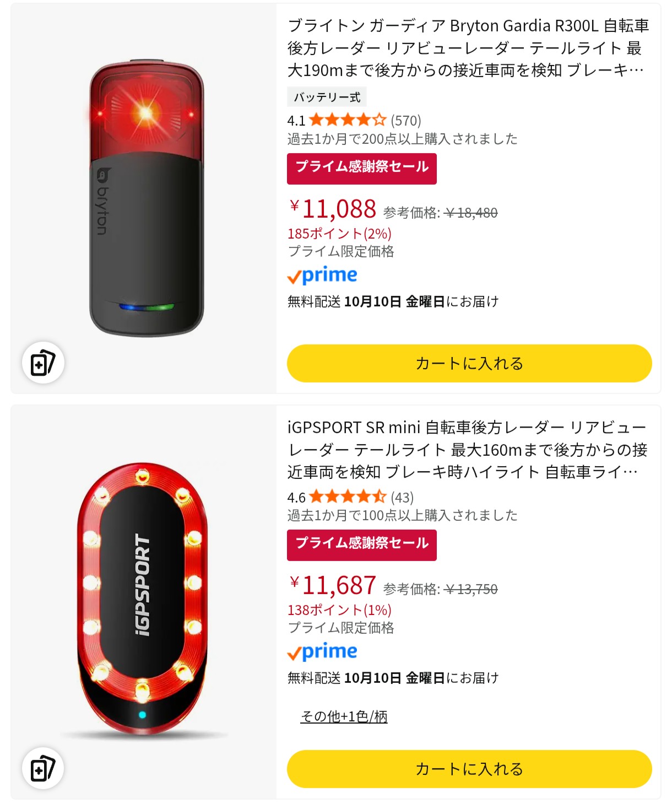Open the 43 reviews for iGPSPORT radar
This screenshot has width=672, height=803.
point(402,498)
